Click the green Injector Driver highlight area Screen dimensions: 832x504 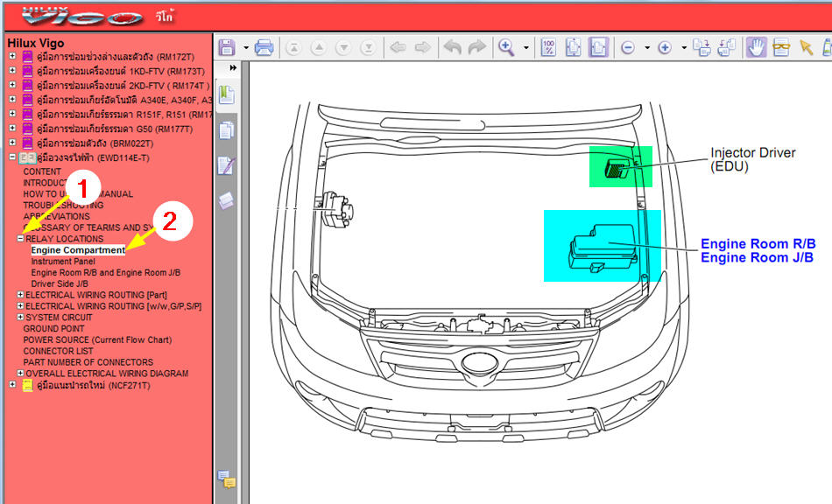coord(621,166)
